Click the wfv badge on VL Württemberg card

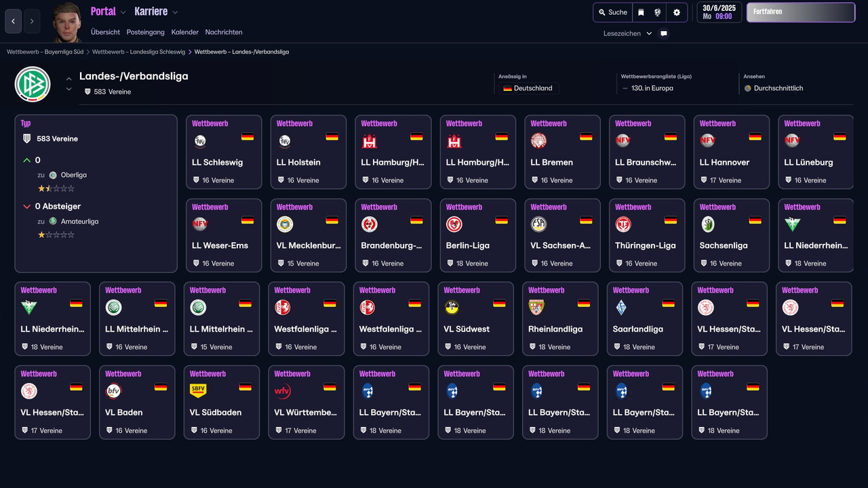click(283, 391)
